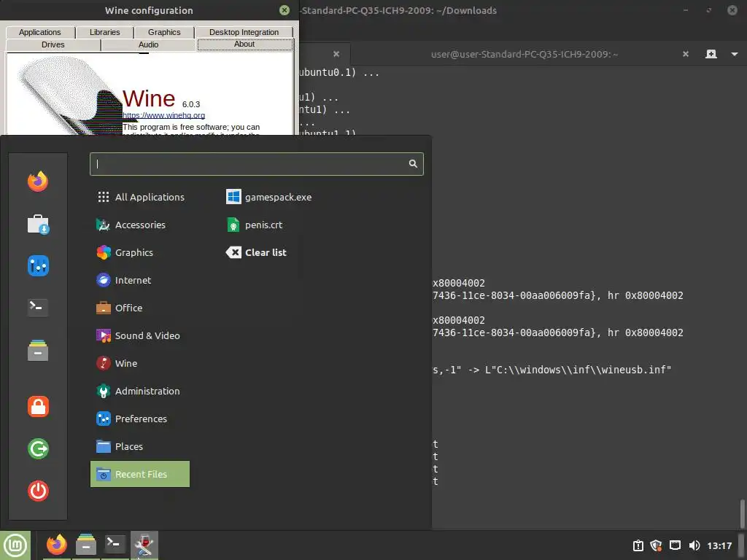The width and height of the screenshot is (747, 560).
Task: Open the Administration category
Action: click(x=140, y=391)
